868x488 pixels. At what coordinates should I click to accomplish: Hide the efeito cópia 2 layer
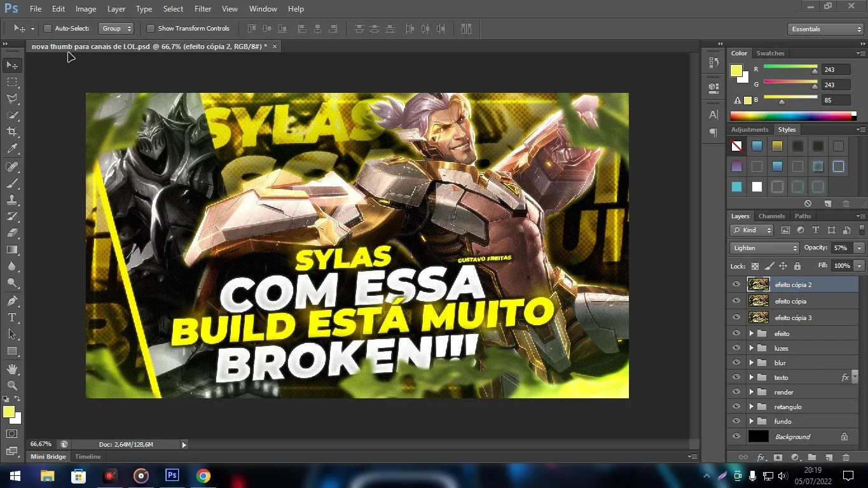tap(736, 284)
